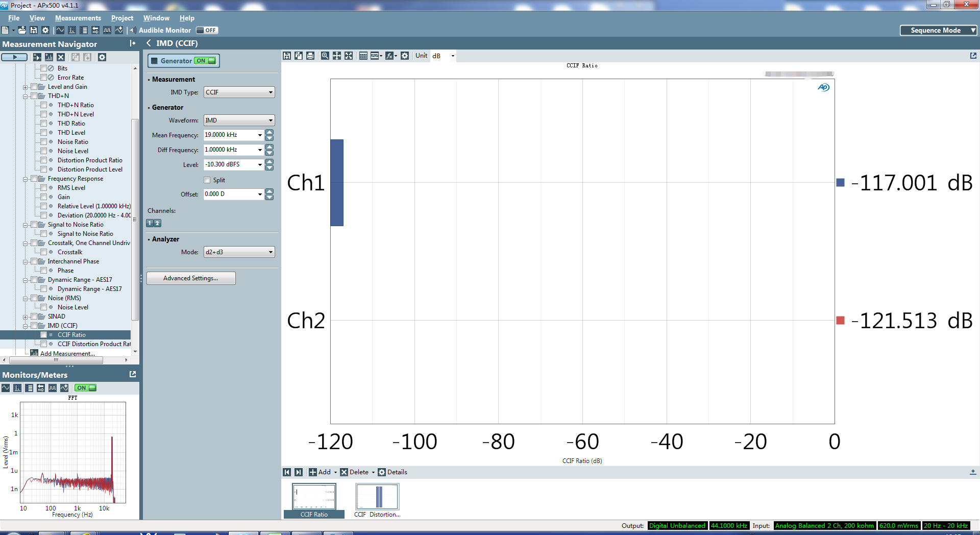Viewport: 980px width, 535px height.
Task: Toggle the Generator ON switch
Action: (206, 61)
